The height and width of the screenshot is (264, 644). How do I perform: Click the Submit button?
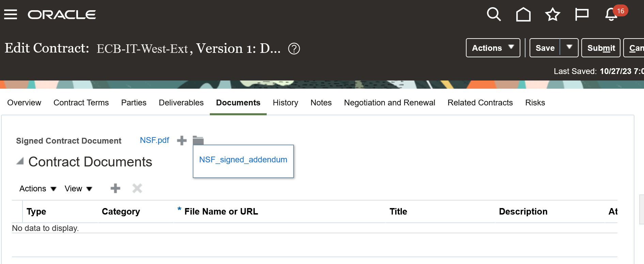tap(601, 48)
